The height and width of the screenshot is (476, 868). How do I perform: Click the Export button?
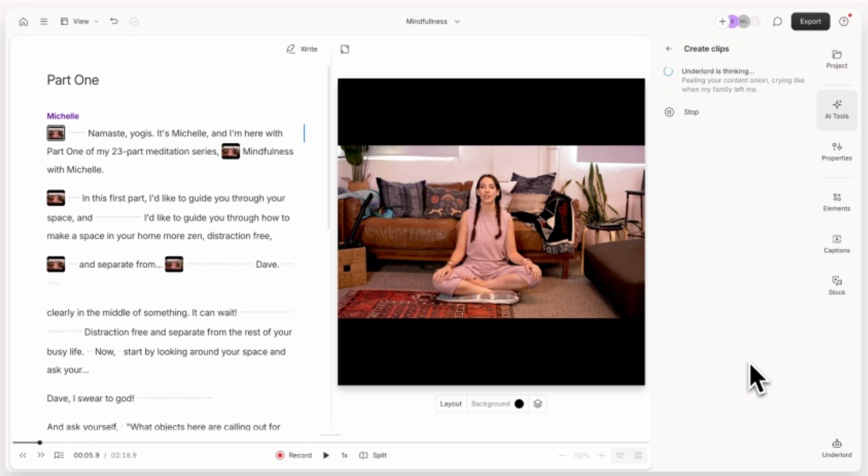(810, 22)
